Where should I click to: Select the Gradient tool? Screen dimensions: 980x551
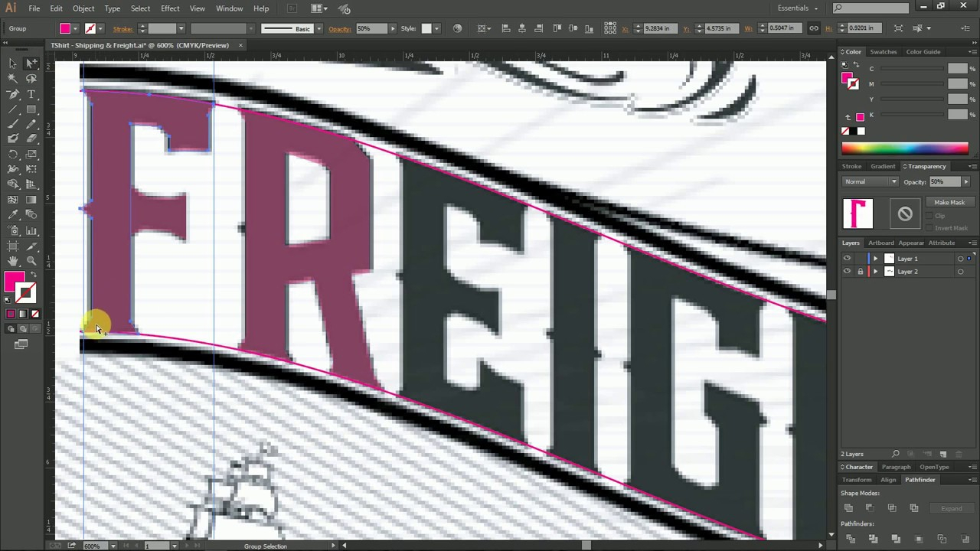31,200
